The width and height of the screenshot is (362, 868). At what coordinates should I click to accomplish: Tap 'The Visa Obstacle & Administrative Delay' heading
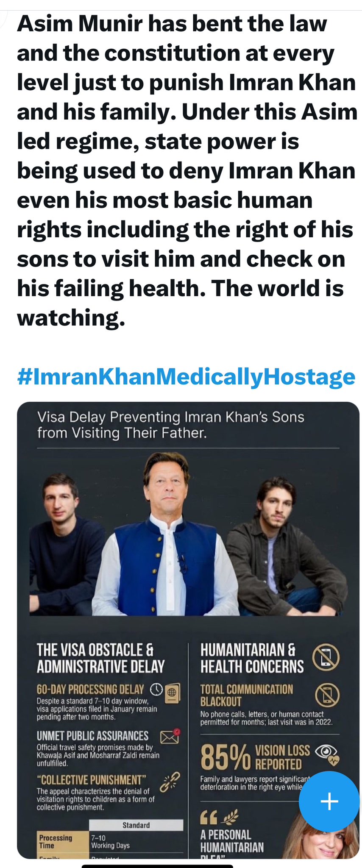[x=100, y=658]
